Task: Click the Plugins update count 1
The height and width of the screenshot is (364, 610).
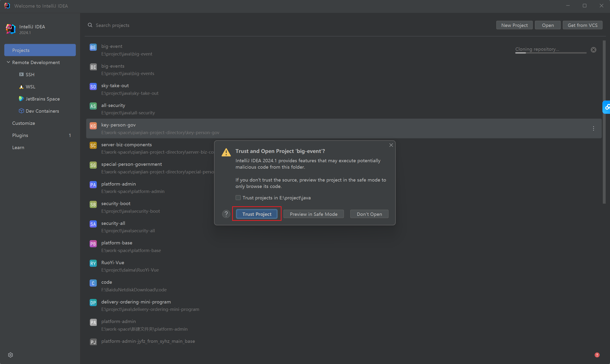Action: [x=70, y=135]
